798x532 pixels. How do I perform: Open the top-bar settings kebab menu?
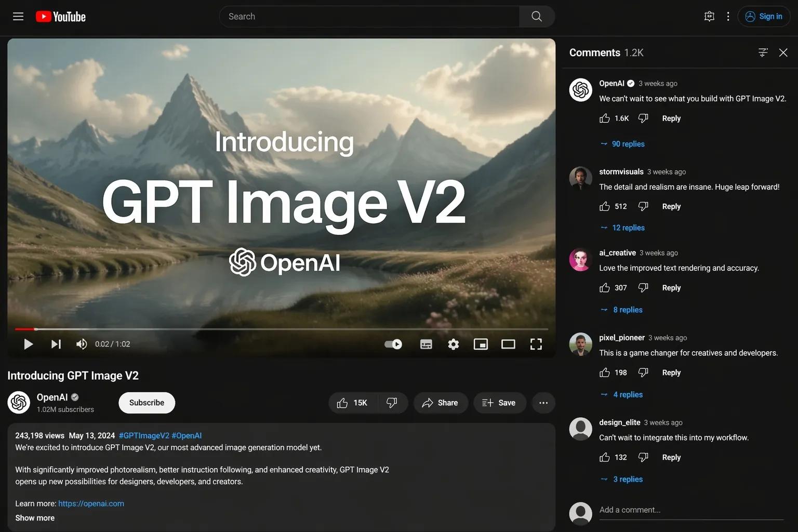click(728, 17)
